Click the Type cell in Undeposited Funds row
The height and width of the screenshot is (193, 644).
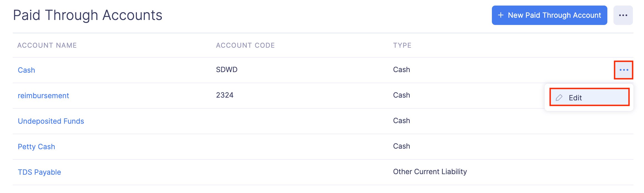[x=401, y=121]
